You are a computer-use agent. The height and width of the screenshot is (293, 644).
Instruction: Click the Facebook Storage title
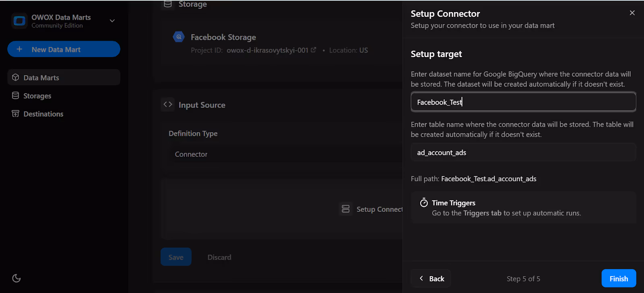click(223, 37)
